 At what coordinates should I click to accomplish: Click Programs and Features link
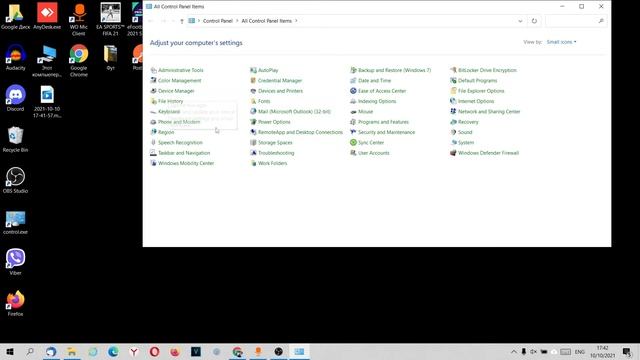tap(383, 122)
